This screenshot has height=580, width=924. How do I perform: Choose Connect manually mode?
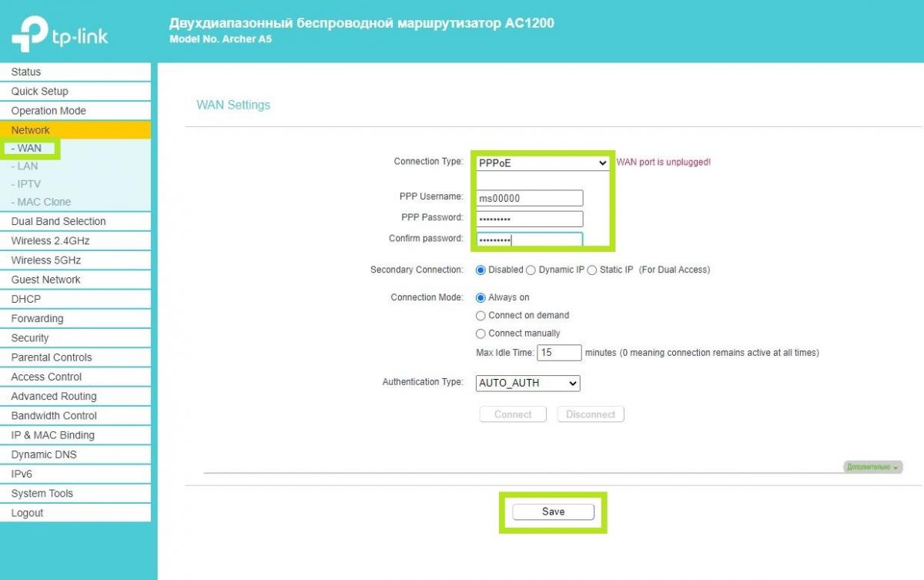click(481, 334)
